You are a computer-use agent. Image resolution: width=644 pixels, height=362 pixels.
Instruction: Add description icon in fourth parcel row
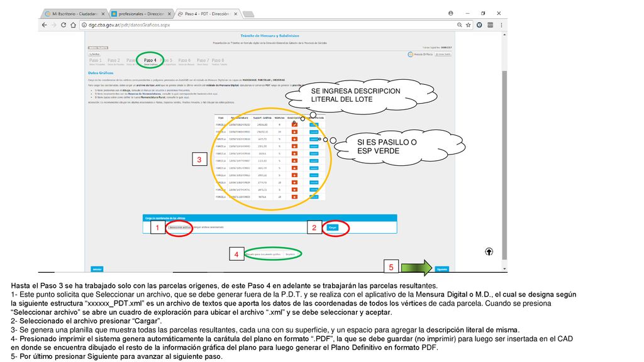[294, 146]
